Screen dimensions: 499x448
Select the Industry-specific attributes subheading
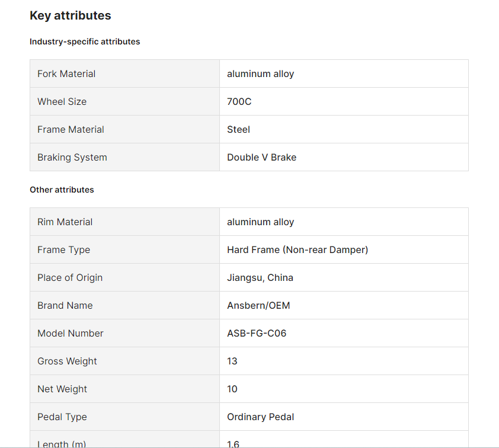pos(85,41)
